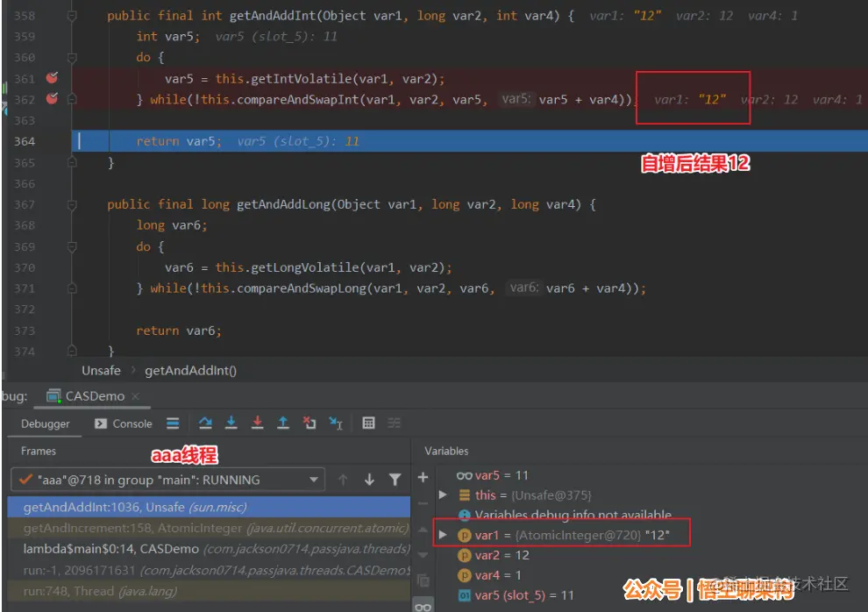Viewport: 868px width, 612px height.
Task: Click the Step Over debugger icon
Action: 205,423
